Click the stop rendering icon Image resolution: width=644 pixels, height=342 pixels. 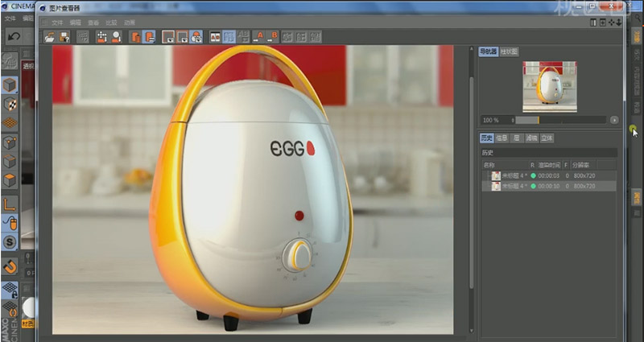[83, 37]
